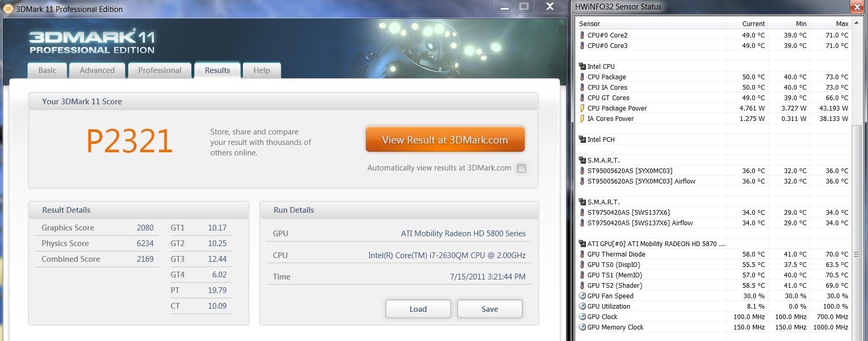The height and width of the screenshot is (341, 868).
Task: Click gauge icon beside GPU Memory Clock
Action: (582, 327)
